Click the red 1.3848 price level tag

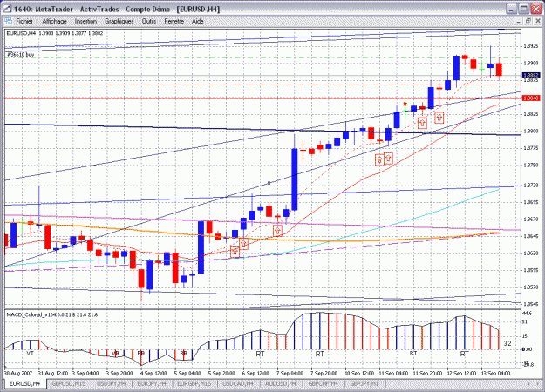(531, 98)
